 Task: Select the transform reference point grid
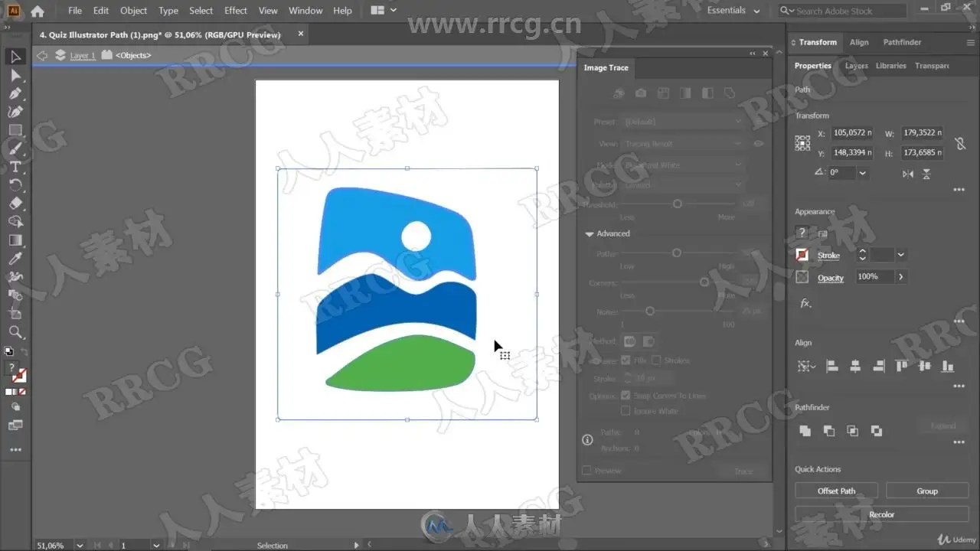coord(802,142)
